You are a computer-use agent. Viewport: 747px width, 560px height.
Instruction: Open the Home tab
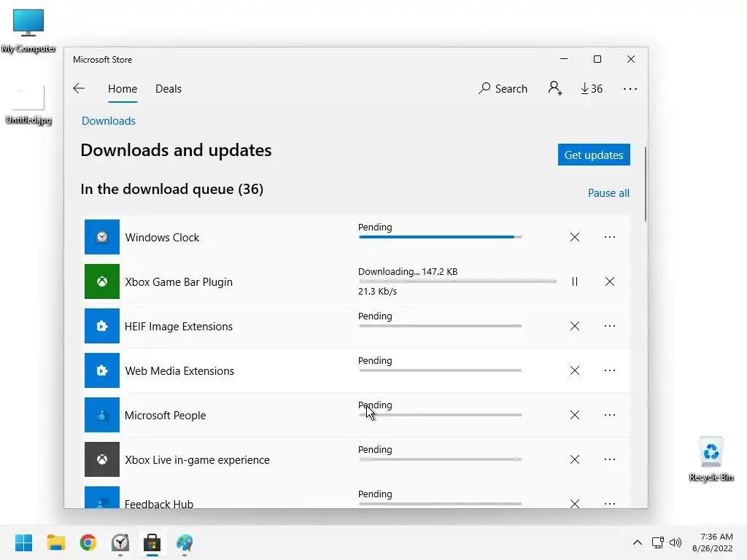click(123, 88)
